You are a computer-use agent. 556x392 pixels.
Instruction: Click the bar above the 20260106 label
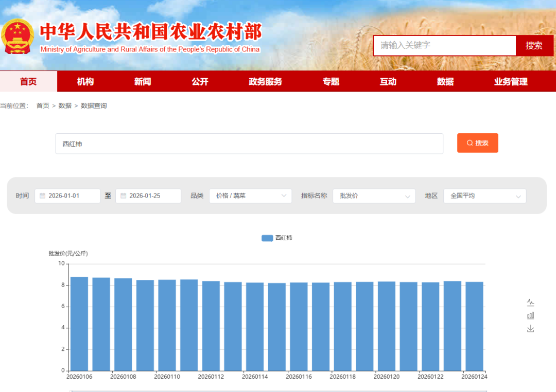(79, 324)
